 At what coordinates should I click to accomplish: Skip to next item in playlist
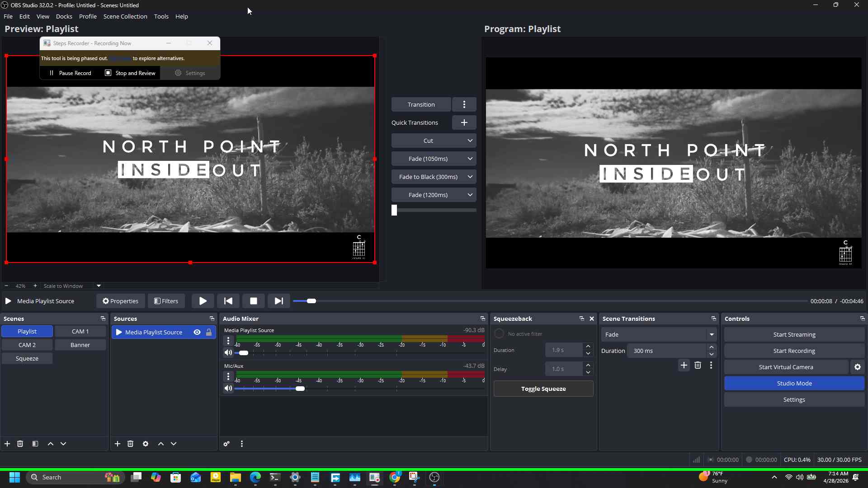[x=279, y=301]
